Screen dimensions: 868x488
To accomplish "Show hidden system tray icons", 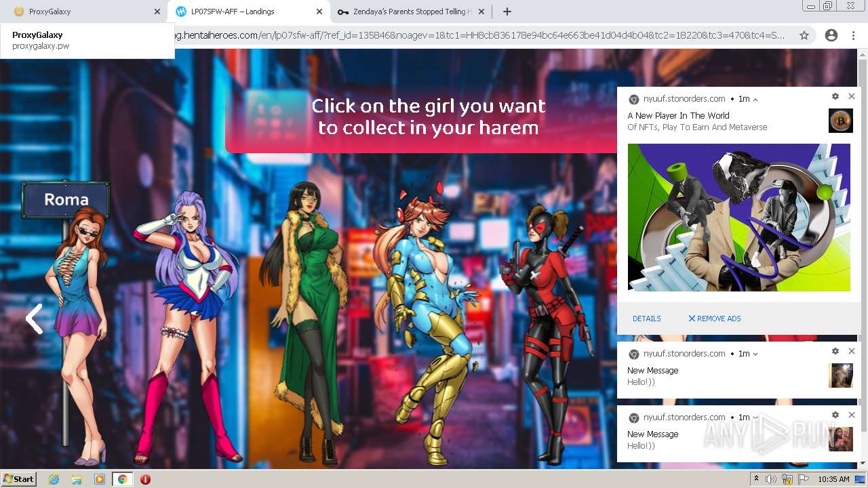I will pyautogui.click(x=757, y=479).
